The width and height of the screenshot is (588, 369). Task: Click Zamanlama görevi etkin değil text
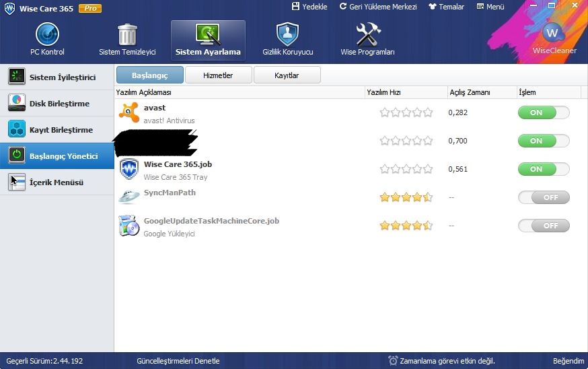click(x=447, y=361)
